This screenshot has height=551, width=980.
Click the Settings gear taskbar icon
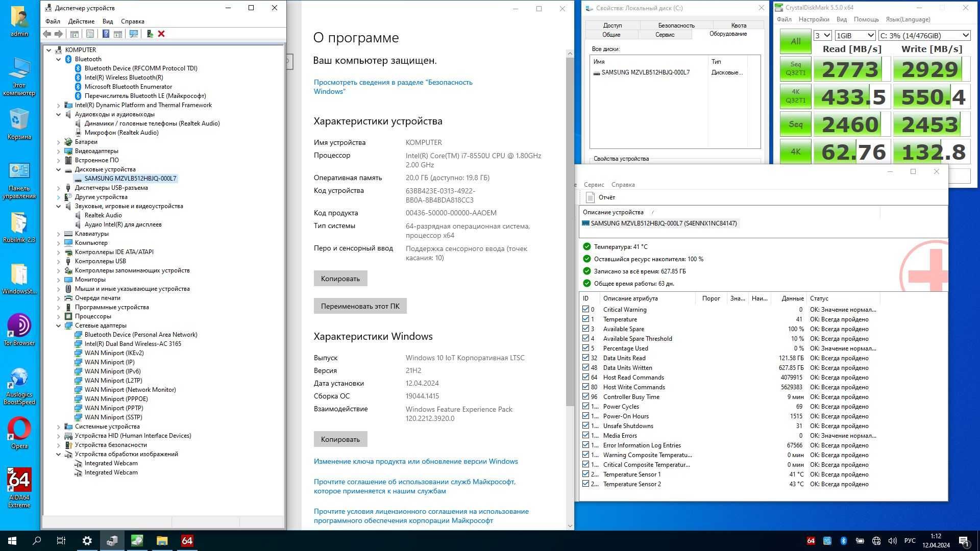coord(87,541)
